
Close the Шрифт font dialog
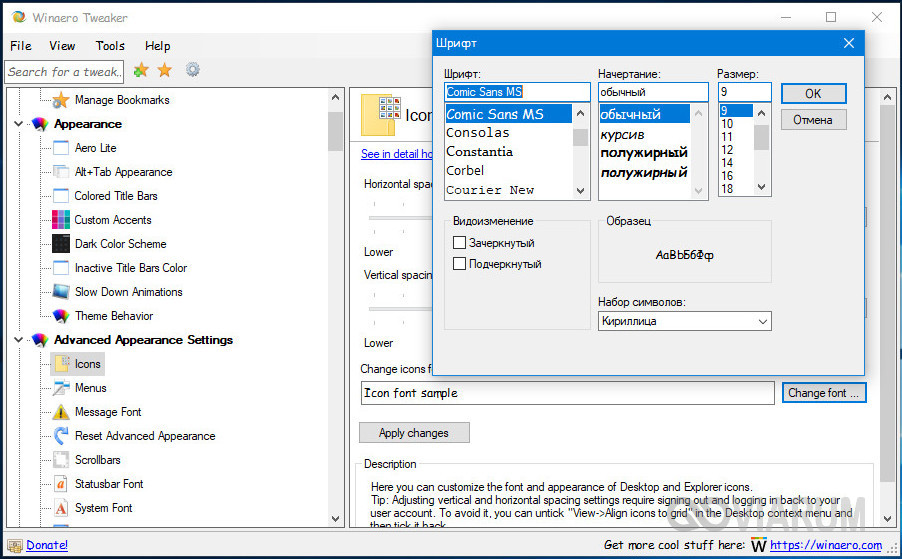(x=849, y=43)
